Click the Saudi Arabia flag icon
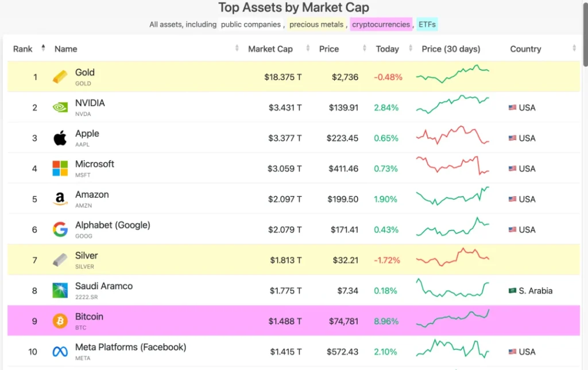This screenshot has width=588, height=370. [512, 291]
